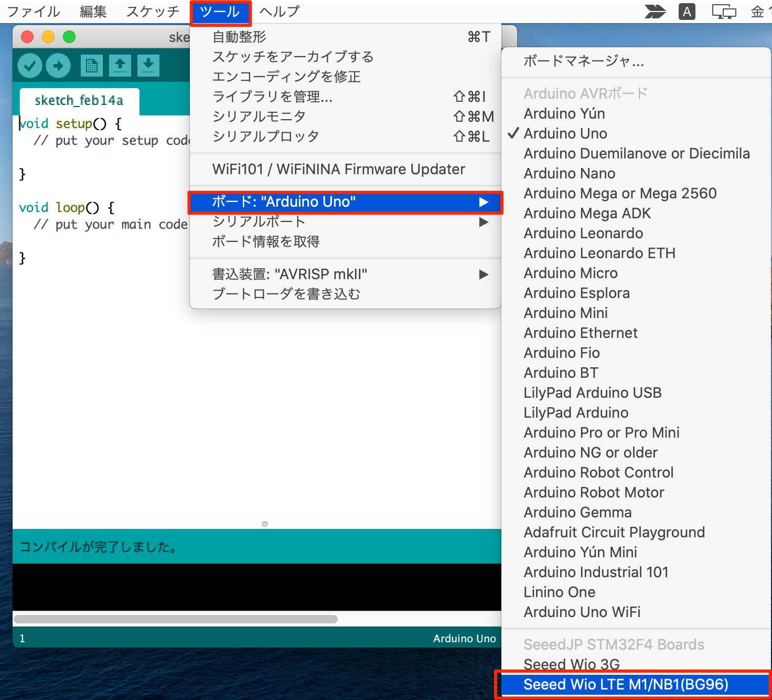Select LilyPad Arduino USB
This screenshot has height=700, width=772.
pos(636,393)
